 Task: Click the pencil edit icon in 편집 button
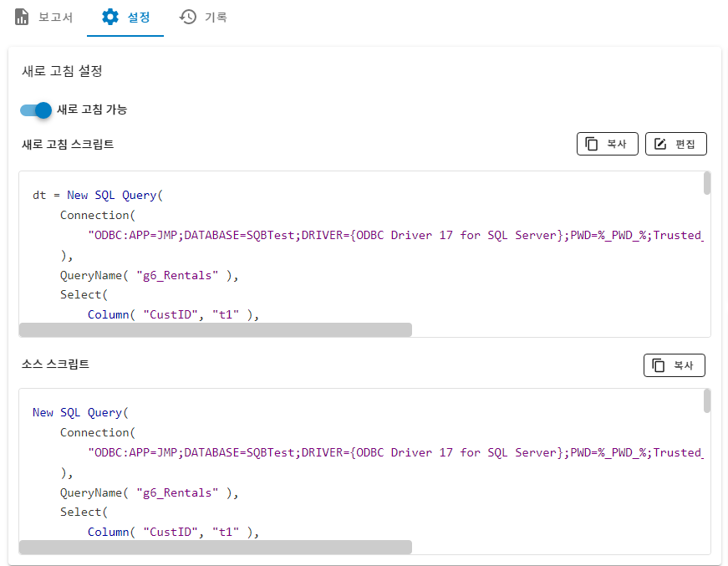pyautogui.click(x=660, y=144)
